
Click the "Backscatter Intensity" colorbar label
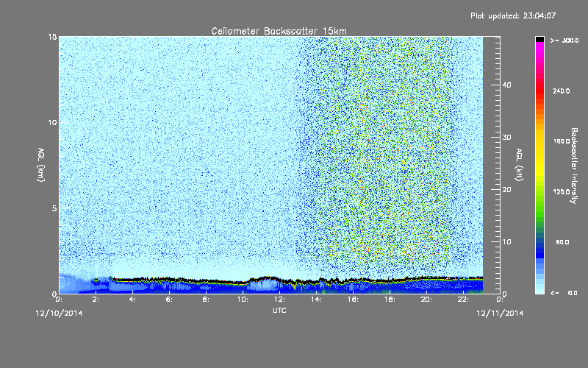574,166
